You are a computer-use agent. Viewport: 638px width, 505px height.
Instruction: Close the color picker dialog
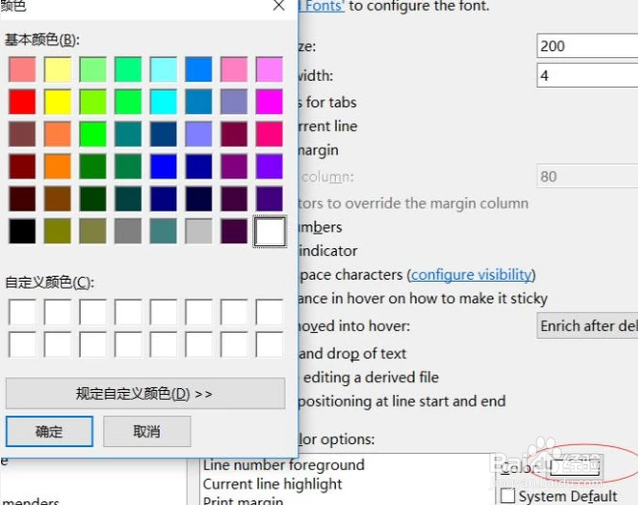pyautogui.click(x=279, y=6)
